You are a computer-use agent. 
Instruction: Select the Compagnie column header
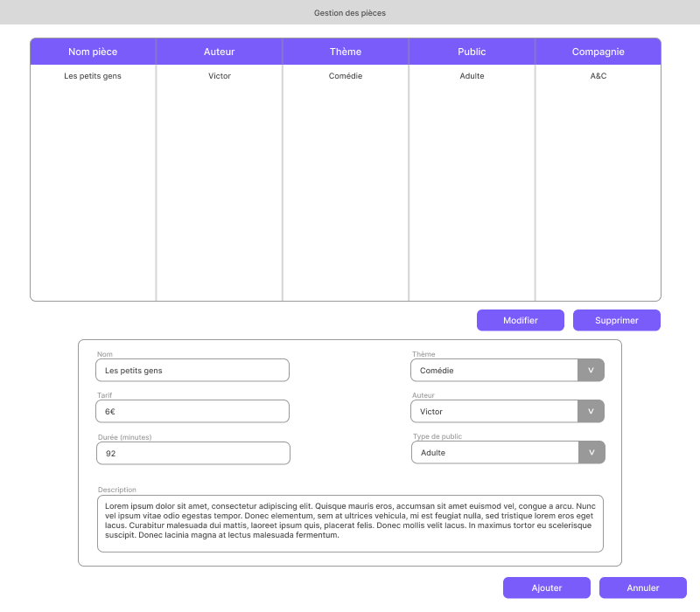(x=598, y=52)
